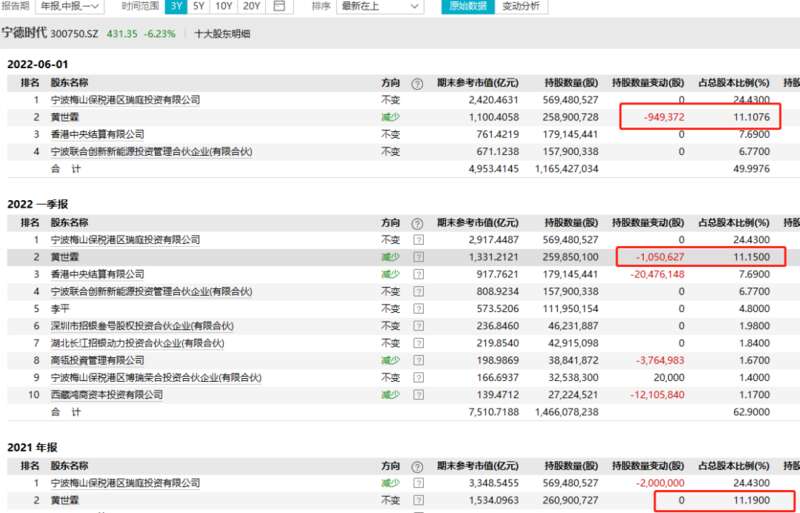Open 宁波梅山保税港区瑞庭投资有限公司 in 2021 年报
The image size is (800, 513).
(x=125, y=483)
